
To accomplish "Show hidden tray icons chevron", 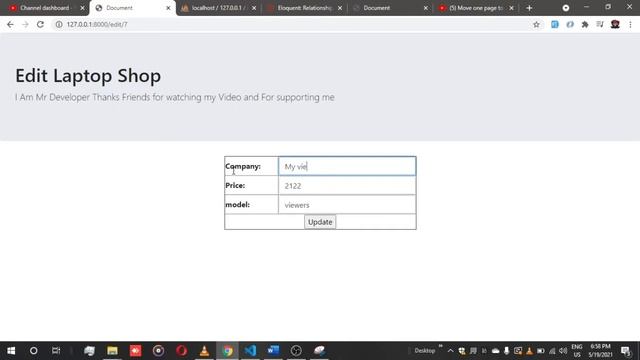I will (450, 351).
